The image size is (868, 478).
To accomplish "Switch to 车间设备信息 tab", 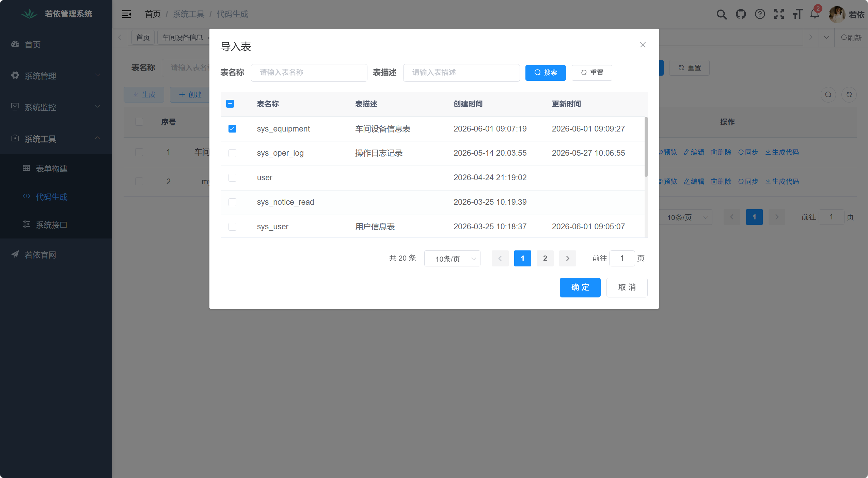I will pos(183,37).
